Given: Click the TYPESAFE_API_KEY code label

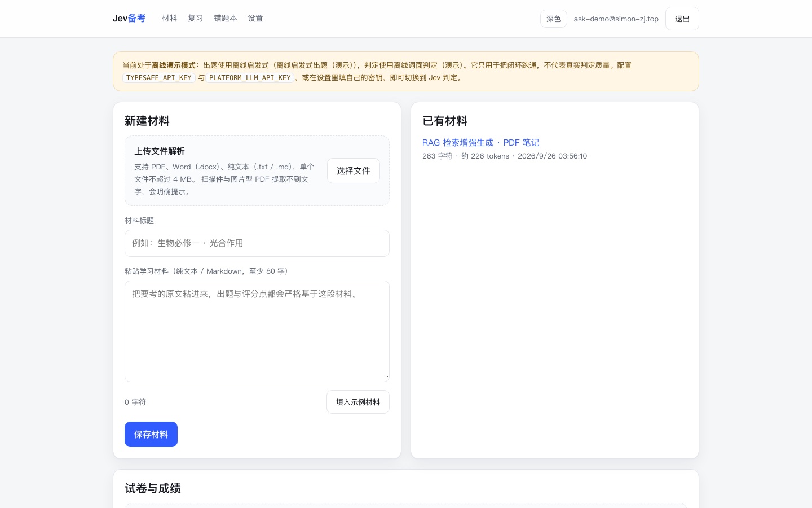Looking at the screenshot, I should pos(159,78).
